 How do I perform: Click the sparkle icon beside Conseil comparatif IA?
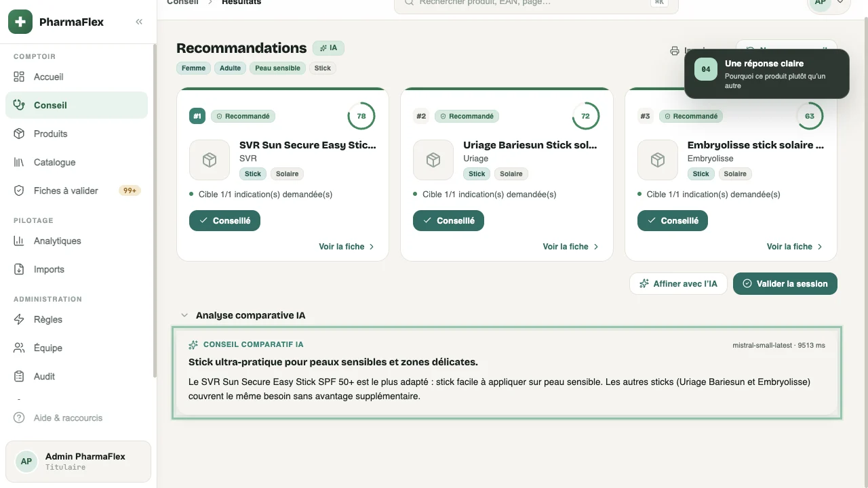(193, 344)
